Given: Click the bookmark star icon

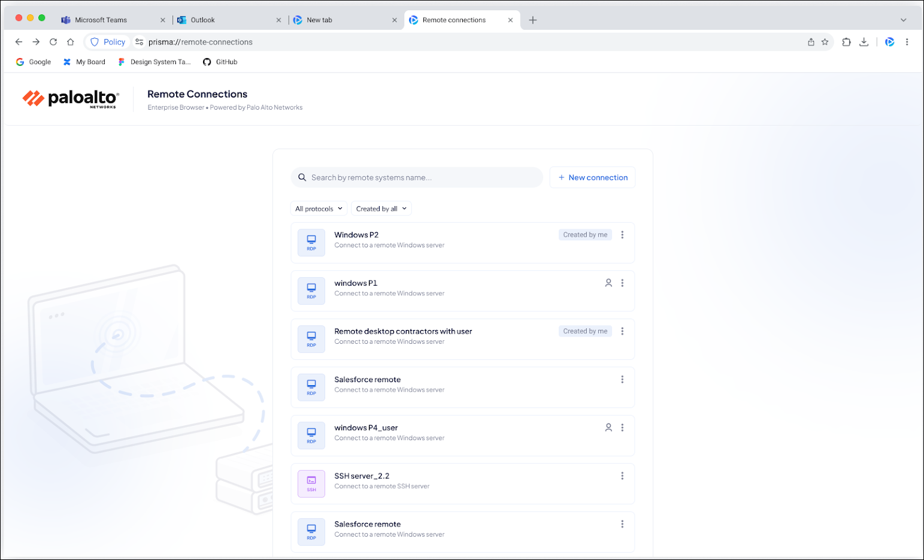Looking at the screenshot, I should coord(825,42).
